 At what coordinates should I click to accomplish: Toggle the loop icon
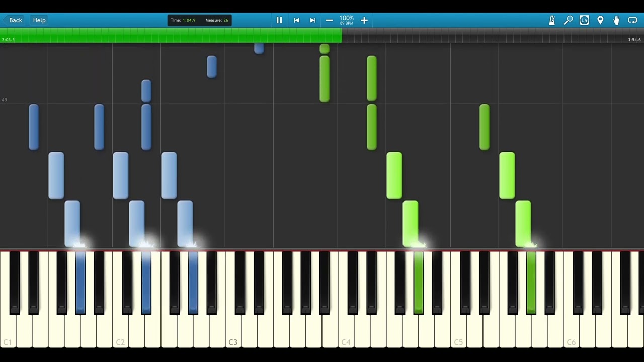pyautogui.click(x=632, y=20)
